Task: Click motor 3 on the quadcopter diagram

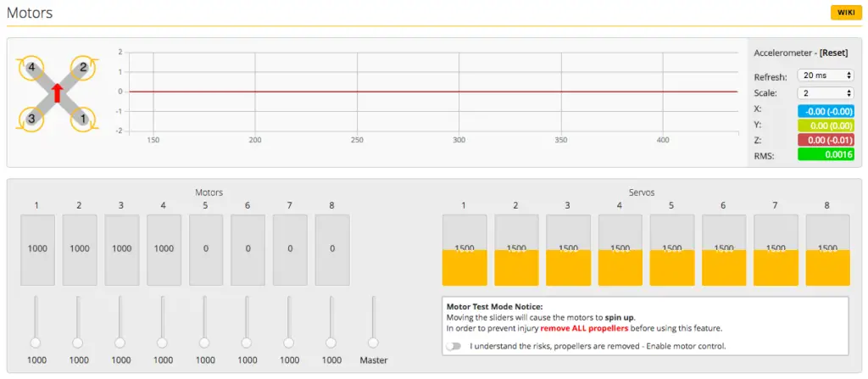Action: pyautogui.click(x=31, y=119)
